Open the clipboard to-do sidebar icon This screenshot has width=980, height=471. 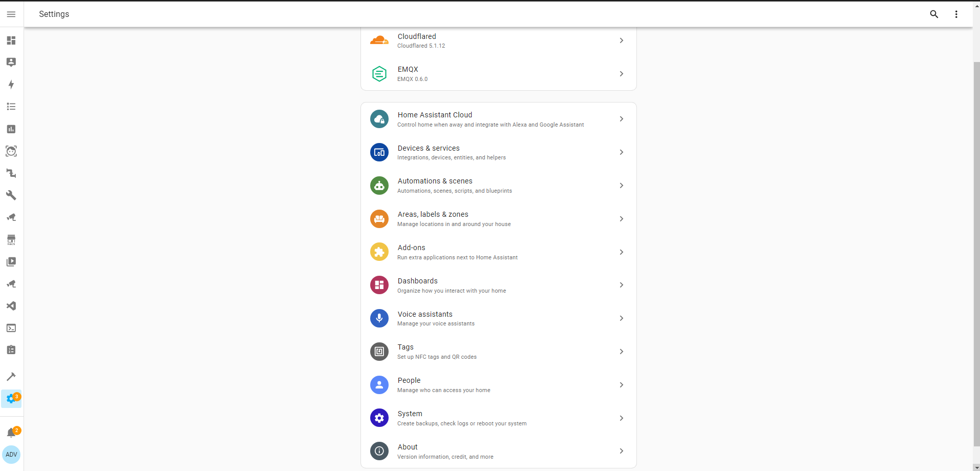click(11, 350)
